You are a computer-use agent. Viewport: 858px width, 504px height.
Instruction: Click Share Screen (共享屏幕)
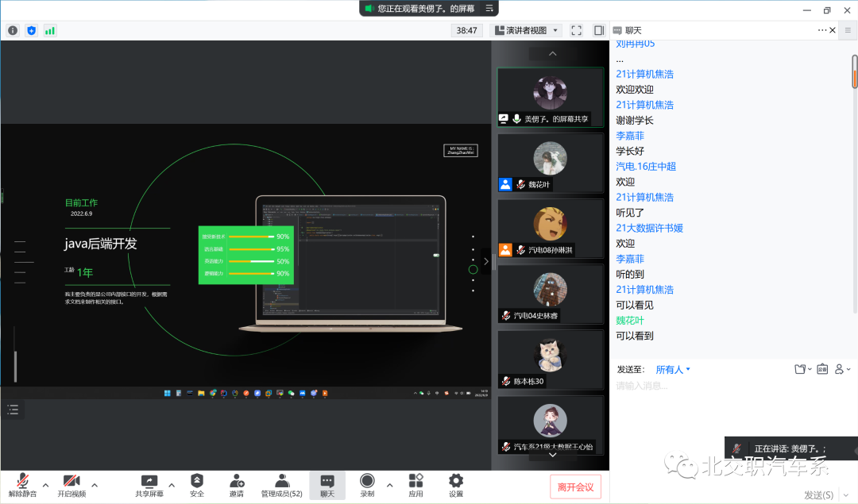tap(149, 485)
